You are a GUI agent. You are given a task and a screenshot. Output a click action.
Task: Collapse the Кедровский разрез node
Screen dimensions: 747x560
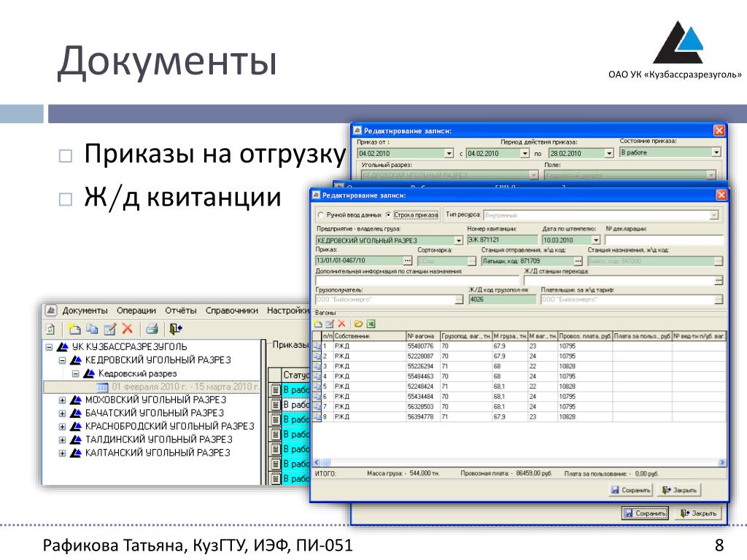coord(75,374)
